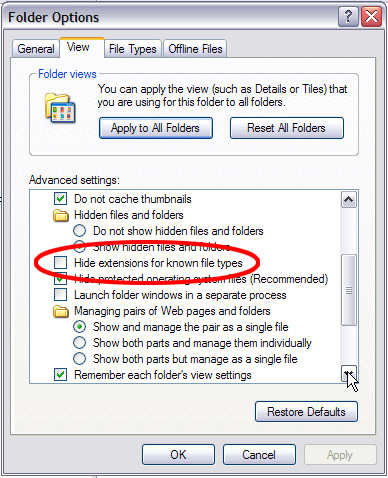Enable Launch folder windows in separate process
The width and height of the screenshot is (388, 478).
(x=61, y=295)
